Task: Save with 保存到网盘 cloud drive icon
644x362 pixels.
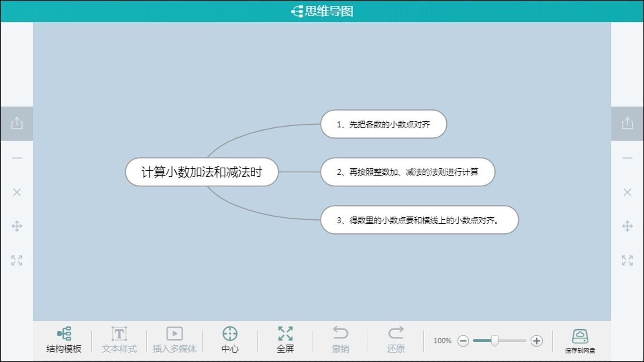Action: [580, 336]
